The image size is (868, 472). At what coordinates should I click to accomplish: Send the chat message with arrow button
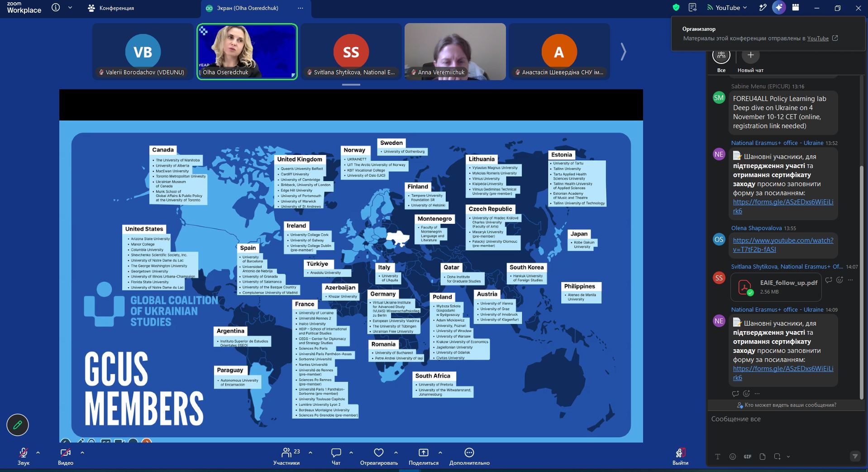tap(855, 456)
